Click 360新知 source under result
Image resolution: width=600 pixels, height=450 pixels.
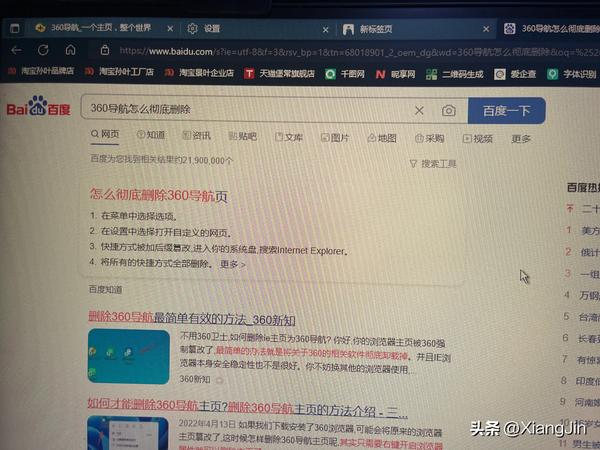(x=195, y=379)
